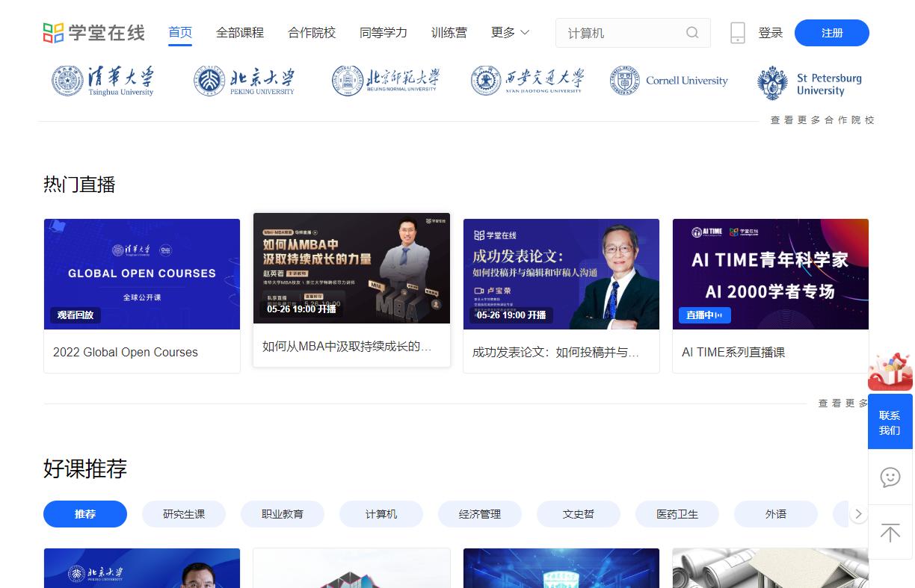915x588 pixels.
Task: Click the back-to-top arrow icon
Action: click(890, 533)
